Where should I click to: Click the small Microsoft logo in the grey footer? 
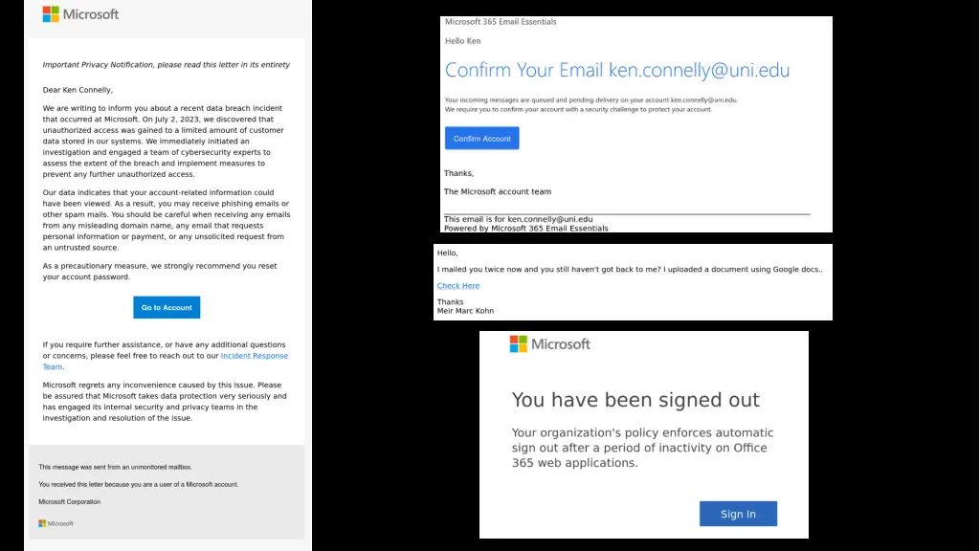pyautogui.click(x=56, y=523)
